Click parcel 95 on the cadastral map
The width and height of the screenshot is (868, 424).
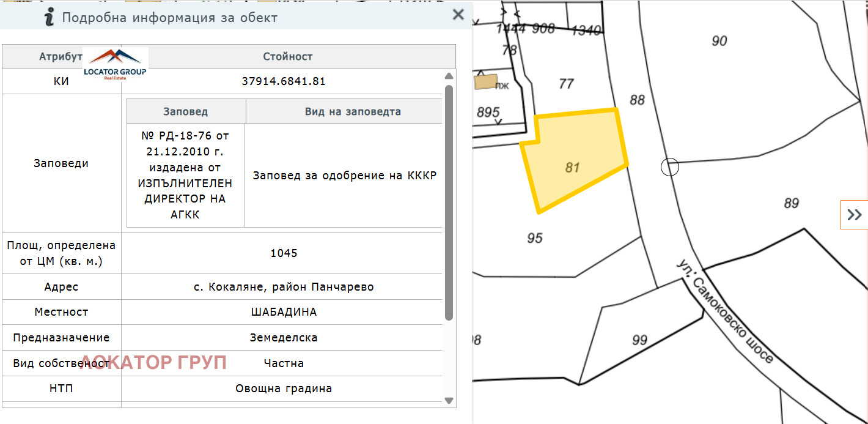535,238
